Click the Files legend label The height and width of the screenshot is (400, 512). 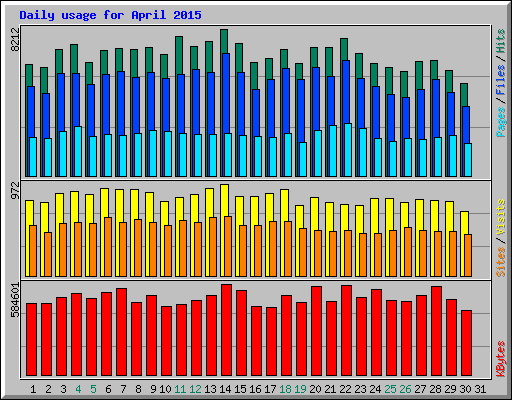pyautogui.click(x=500, y=80)
